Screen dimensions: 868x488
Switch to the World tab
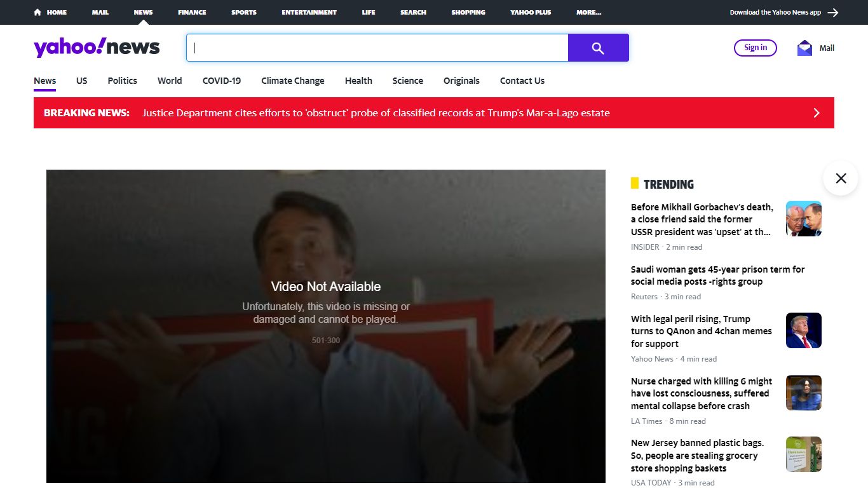(x=170, y=81)
